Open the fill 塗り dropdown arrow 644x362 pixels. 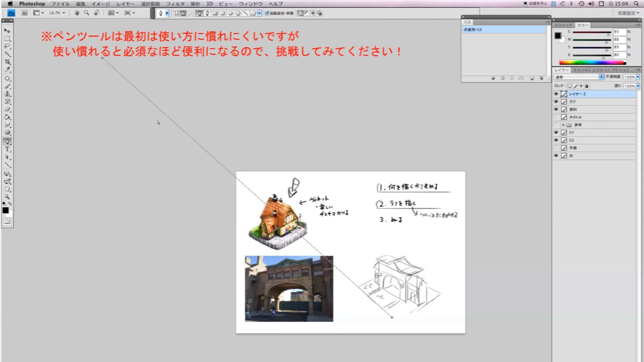pos(638,86)
